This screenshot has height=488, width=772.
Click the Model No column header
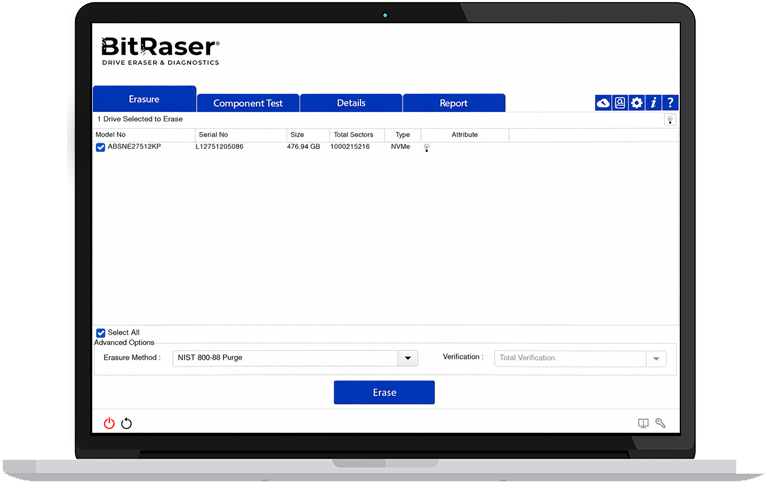[x=144, y=135]
